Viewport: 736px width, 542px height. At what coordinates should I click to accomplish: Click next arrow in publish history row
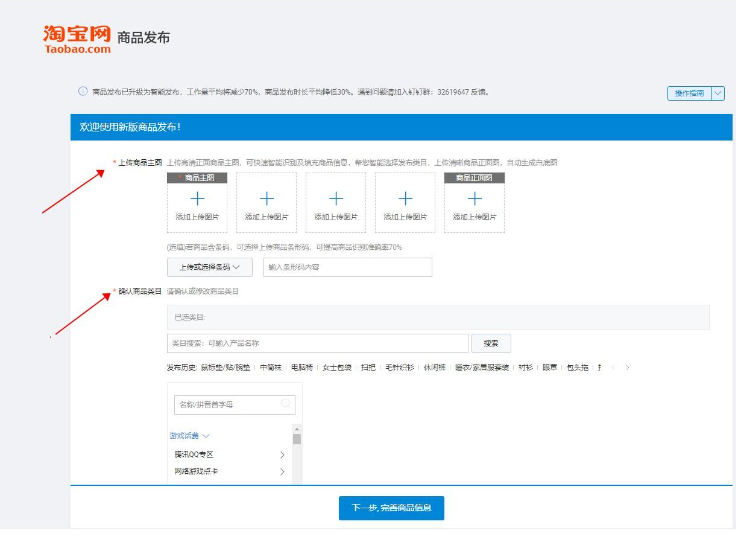(x=628, y=368)
